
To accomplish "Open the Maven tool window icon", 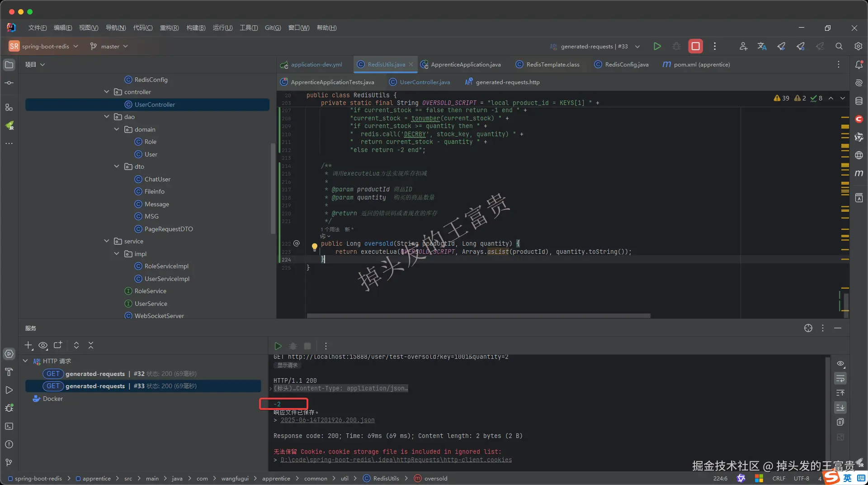I will [x=859, y=173].
